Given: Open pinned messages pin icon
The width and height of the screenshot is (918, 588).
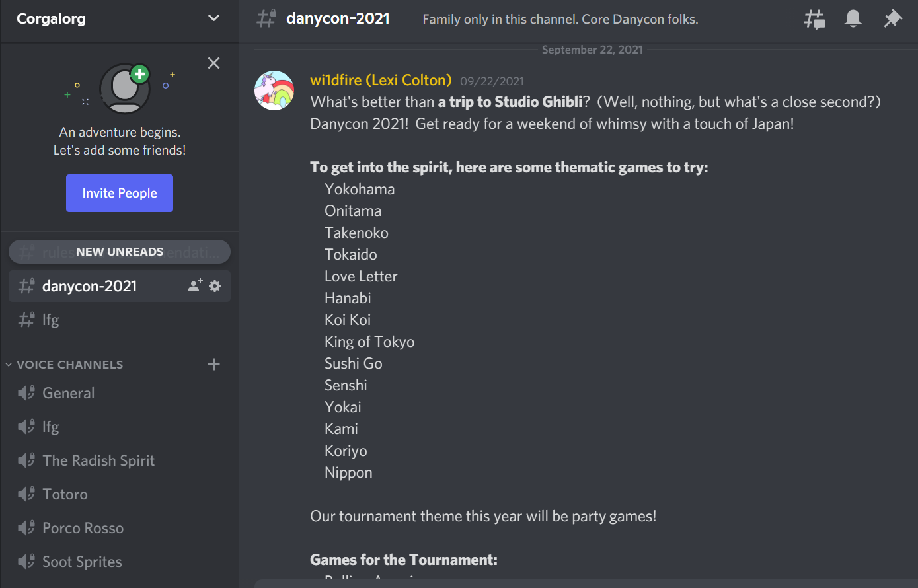Looking at the screenshot, I should pyautogui.click(x=893, y=18).
